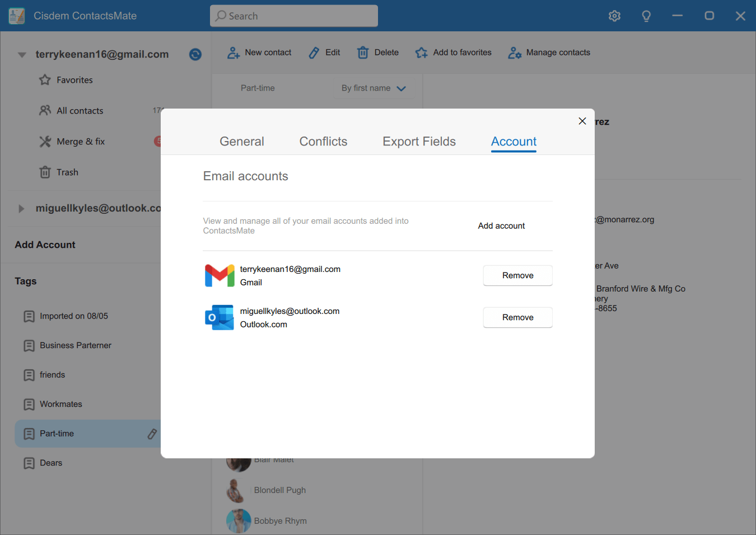
Task: Select the Workmates tag
Action: click(x=60, y=404)
